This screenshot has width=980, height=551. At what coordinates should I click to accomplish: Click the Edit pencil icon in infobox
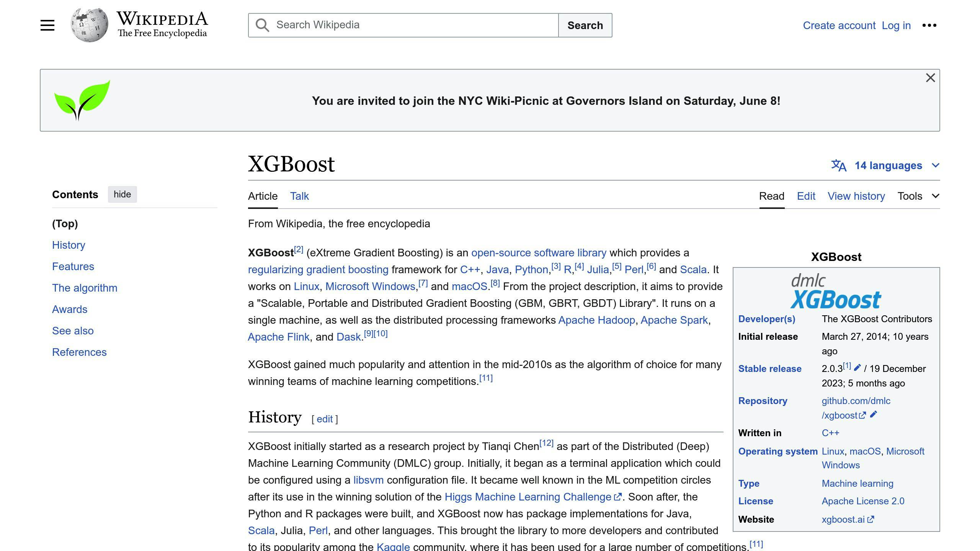pos(856,368)
